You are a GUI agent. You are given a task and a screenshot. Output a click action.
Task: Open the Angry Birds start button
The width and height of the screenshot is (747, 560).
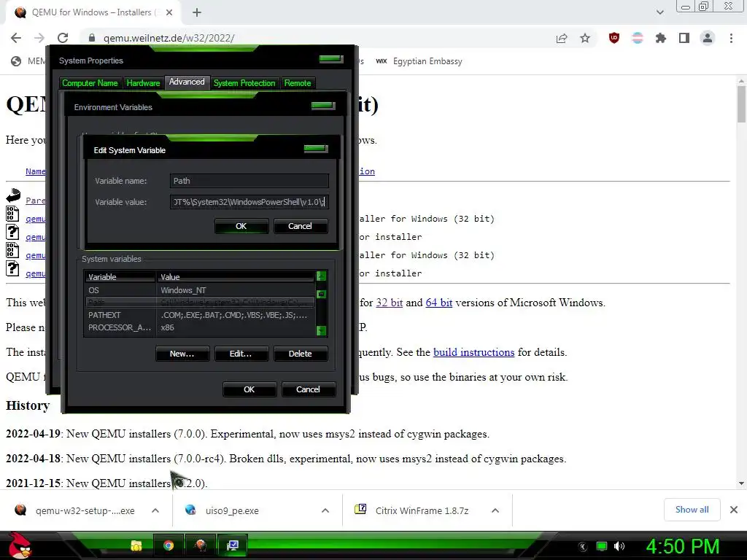click(20, 545)
